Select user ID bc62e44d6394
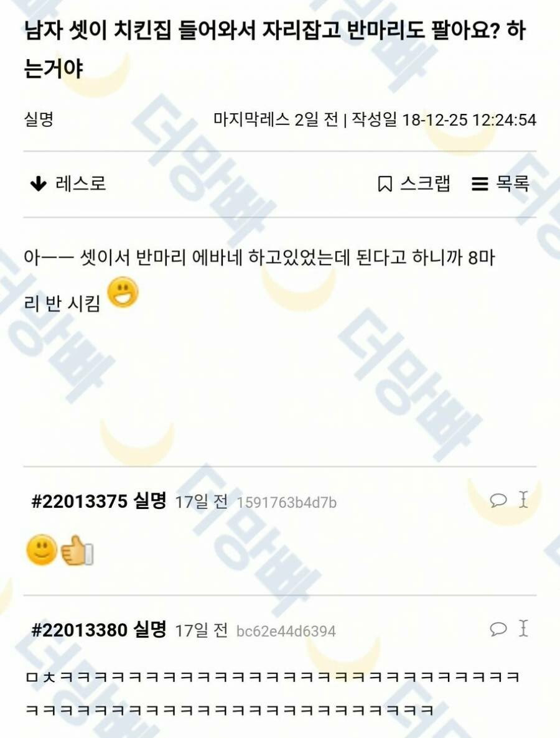This screenshot has width=560, height=738. pyautogui.click(x=286, y=631)
